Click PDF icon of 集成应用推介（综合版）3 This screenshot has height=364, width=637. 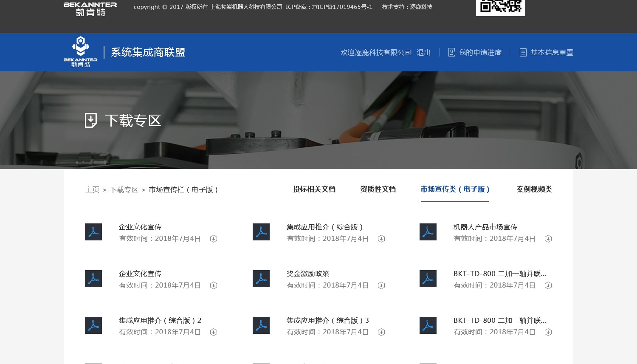pyautogui.click(x=261, y=325)
